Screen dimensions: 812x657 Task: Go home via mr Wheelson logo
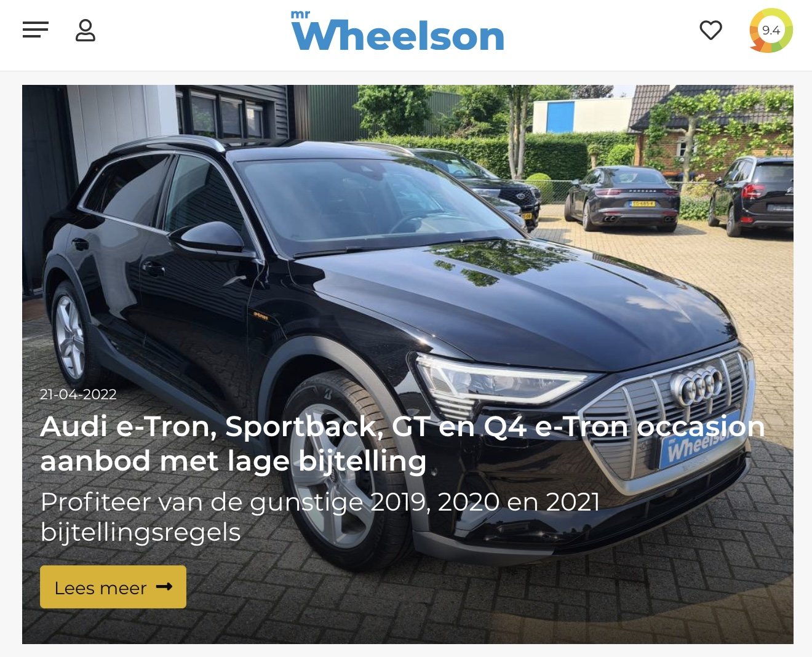pos(397,31)
